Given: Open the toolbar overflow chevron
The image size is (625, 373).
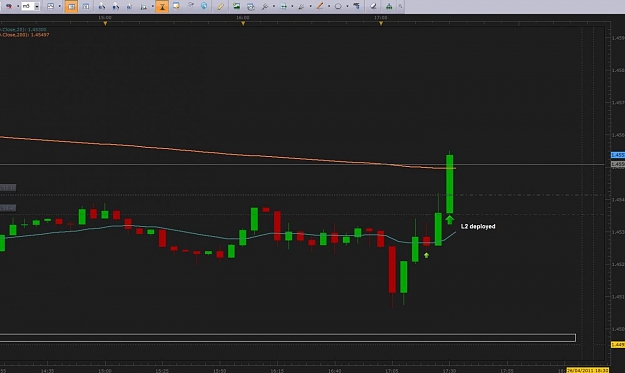Looking at the screenshot, I should pos(400,6).
